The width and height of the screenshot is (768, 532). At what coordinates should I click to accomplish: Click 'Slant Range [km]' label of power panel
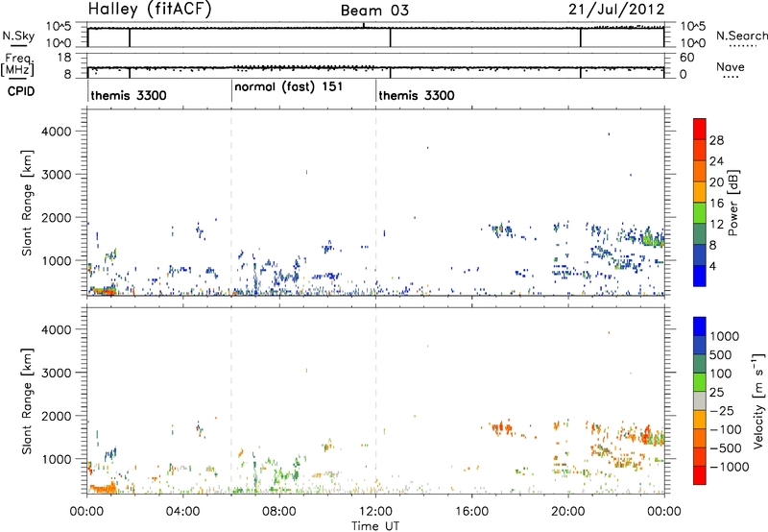(27, 203)
